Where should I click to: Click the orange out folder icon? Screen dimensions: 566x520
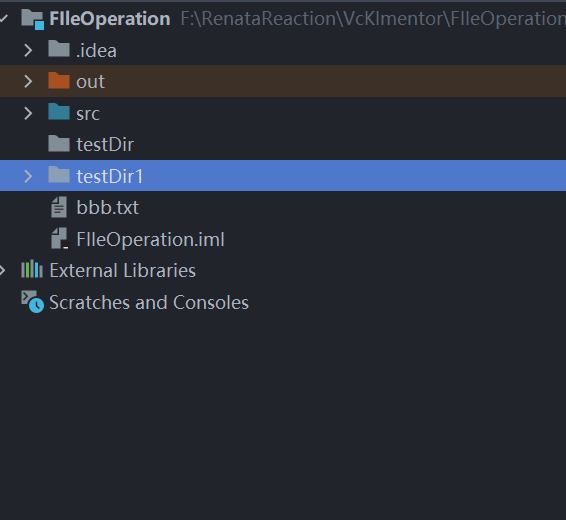(x=59, y=80)
